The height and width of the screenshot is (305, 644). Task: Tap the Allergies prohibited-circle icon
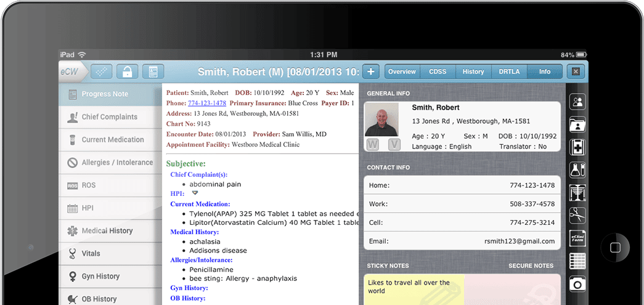tap(72, 163)
